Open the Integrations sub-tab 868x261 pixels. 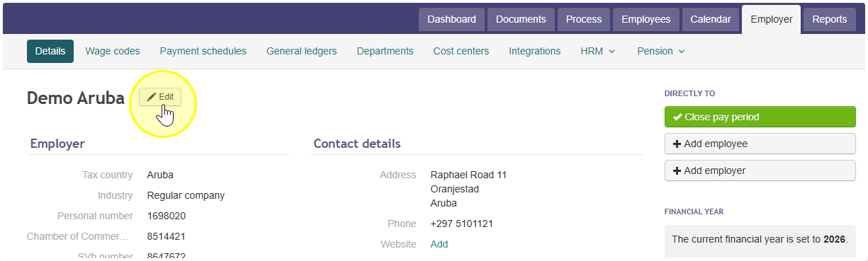tap(535, 51)
